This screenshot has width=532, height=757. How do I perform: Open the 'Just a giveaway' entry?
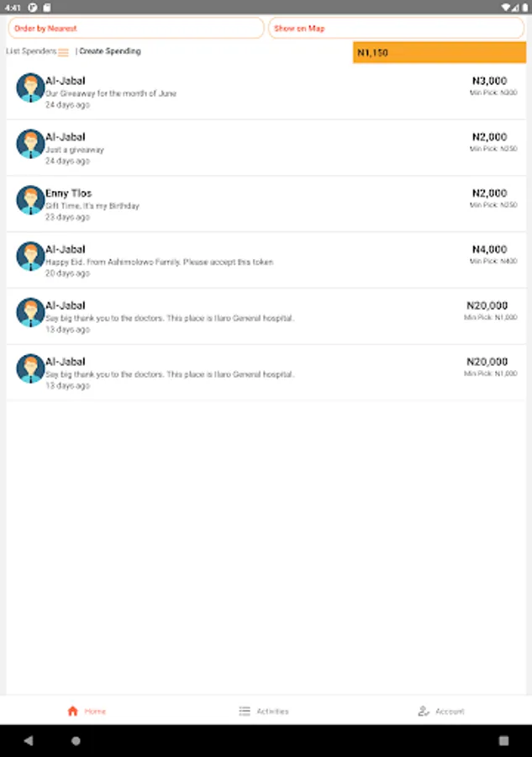[266, 148]
